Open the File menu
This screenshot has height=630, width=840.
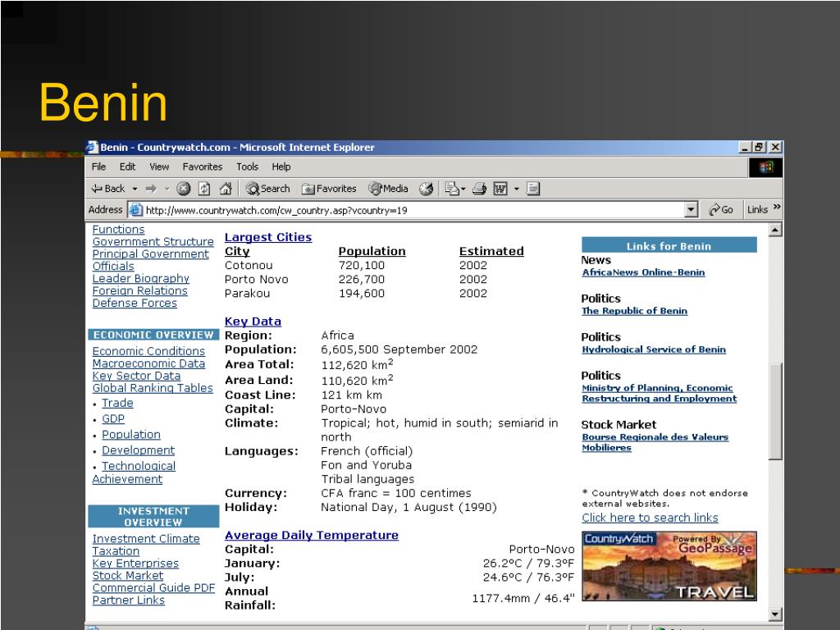(98, 167)
